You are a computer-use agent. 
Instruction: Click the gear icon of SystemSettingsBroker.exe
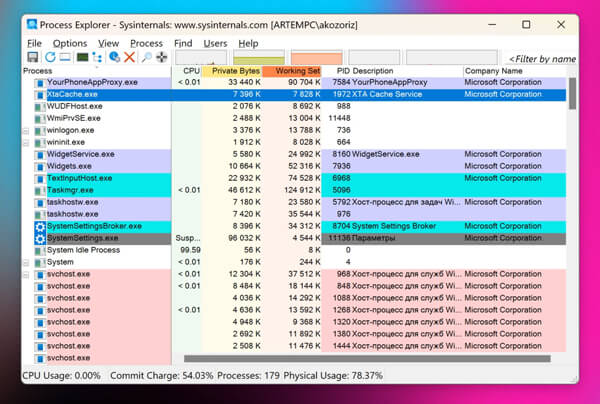point(39,226)
